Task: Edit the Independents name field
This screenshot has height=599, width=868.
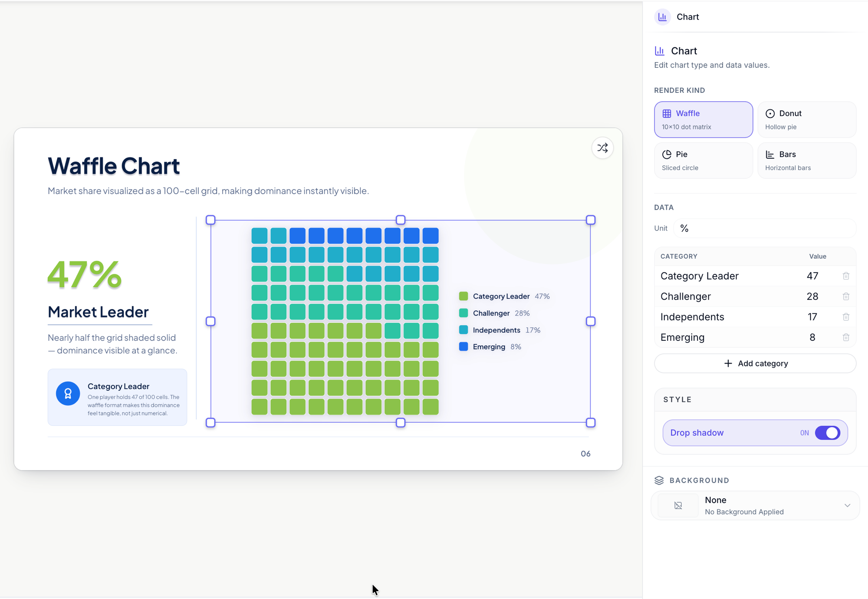Action: [692, 317]
